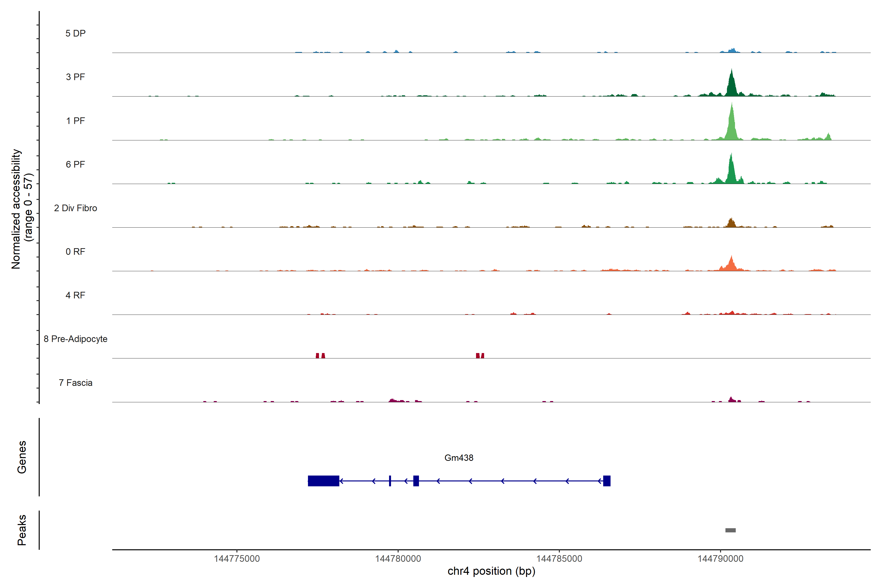
Task: Click the 3 PF track label
Action: [x=75, y=77]
